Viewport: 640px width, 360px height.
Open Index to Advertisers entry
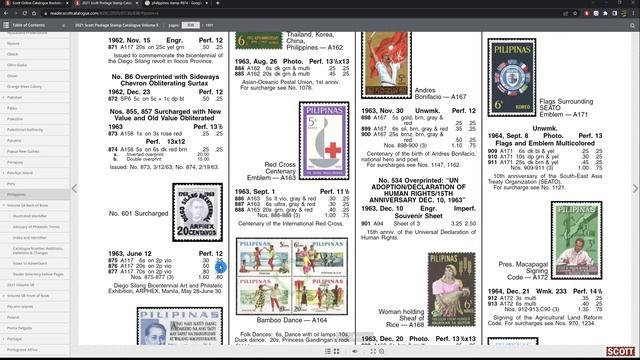pyautogui.click(x=30, y=263)
